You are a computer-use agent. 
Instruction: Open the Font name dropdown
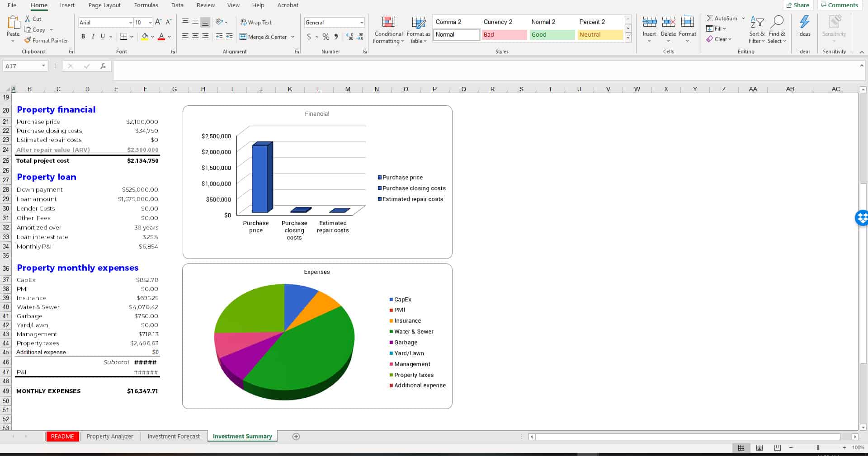point(131,22)
